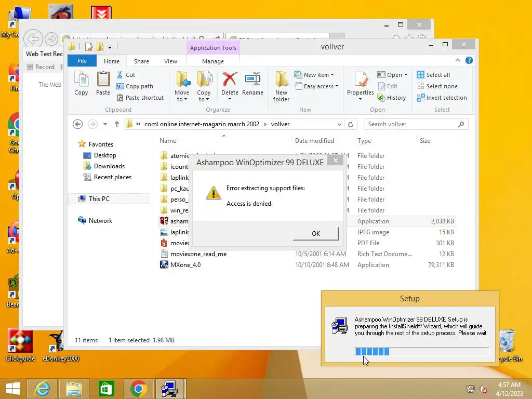This screenshot has height=399, width=532.
Task: Sort by the Name column header
Action: click(168, 140)
